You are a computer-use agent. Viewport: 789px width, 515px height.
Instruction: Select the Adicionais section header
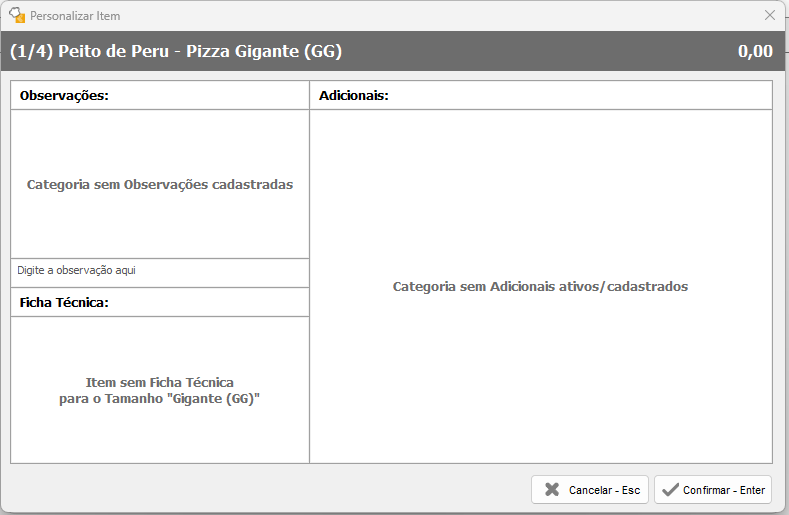[x=353, y=96]
